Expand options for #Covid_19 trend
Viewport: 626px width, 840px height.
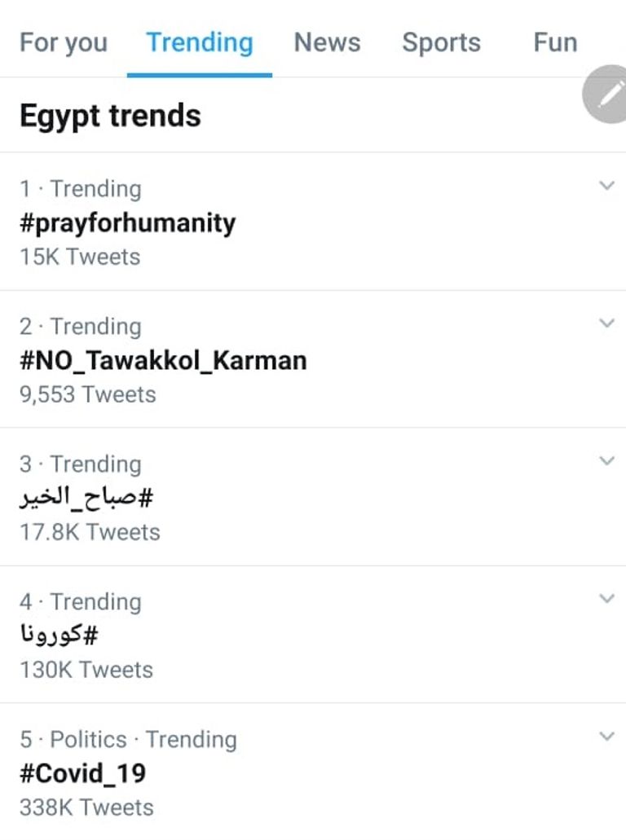606,737
